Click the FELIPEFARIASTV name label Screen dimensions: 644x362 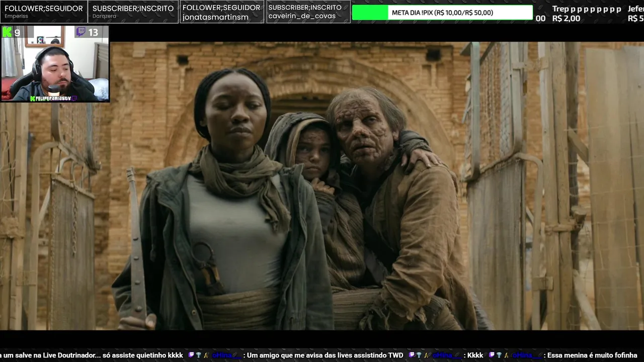(x=53, y=99)
